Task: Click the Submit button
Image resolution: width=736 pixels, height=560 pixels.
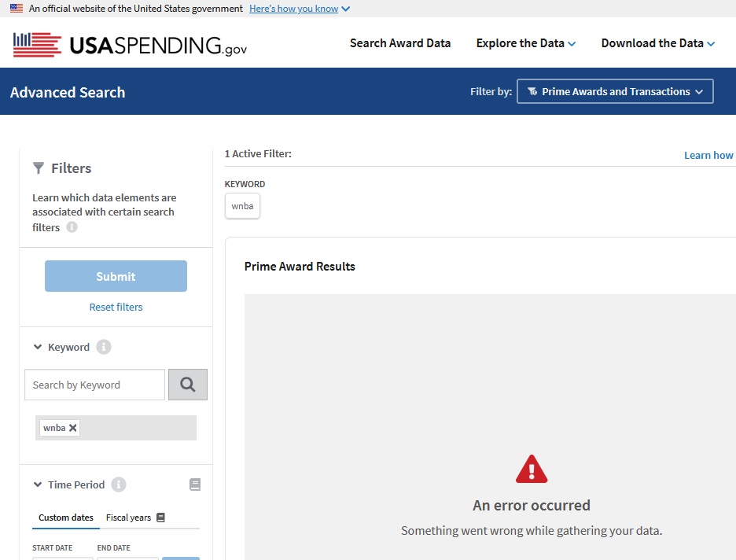Action: coord(116,276)
